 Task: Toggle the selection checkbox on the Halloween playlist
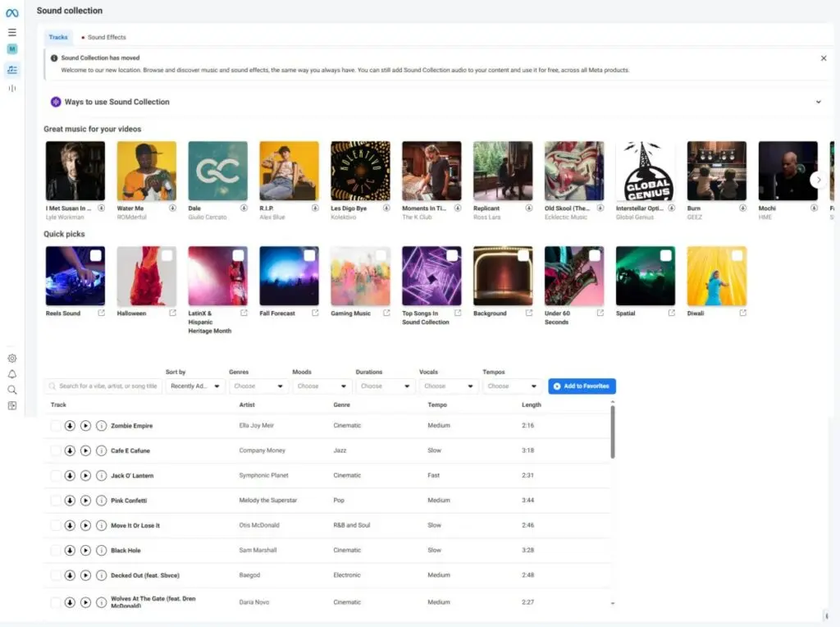click(168, 255)
